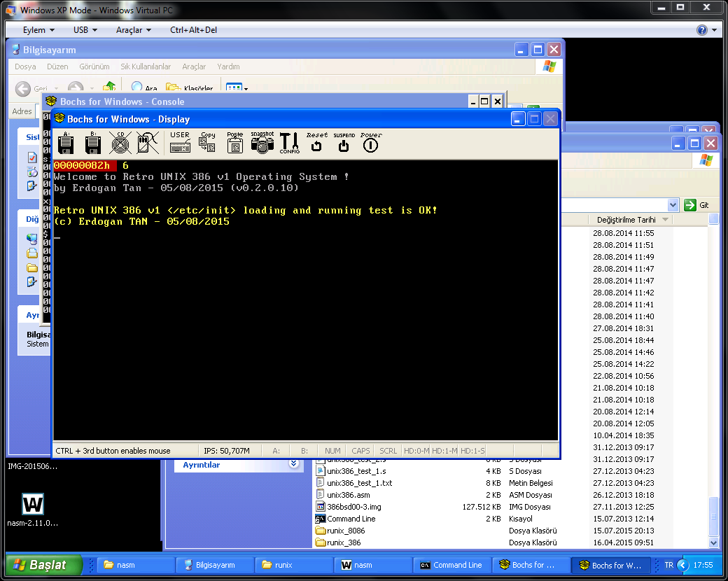Viewport: 728px width, 581px height.
Task: Click sort arrow on Değiştirilme Tarihi column
Action: point(665,220)
